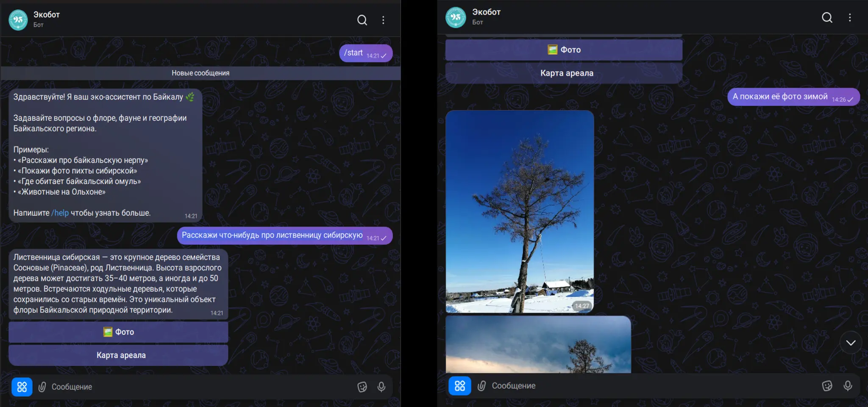The width and height of the screenshot is (868, 407).
Task: Attach a file in the left chat
Action: pyautogui.click(x=42, y=387)
